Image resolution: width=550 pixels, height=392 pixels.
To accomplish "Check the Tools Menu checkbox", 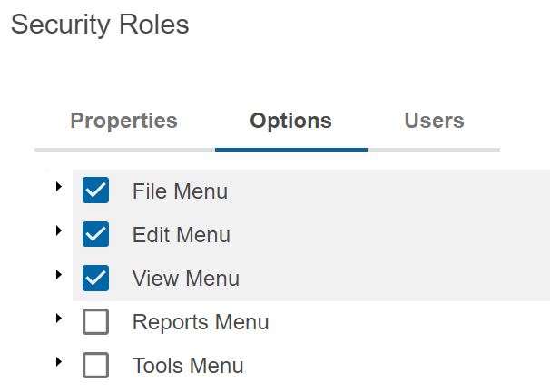I will [x=95, y=366].
